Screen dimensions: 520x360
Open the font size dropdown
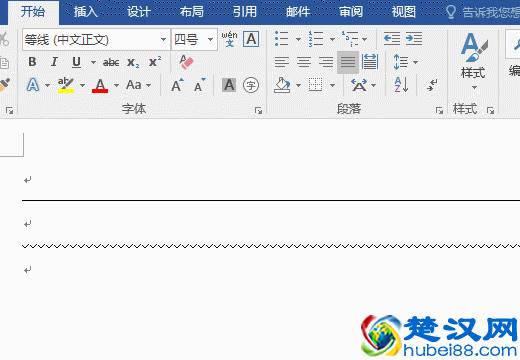pos(211,40)
